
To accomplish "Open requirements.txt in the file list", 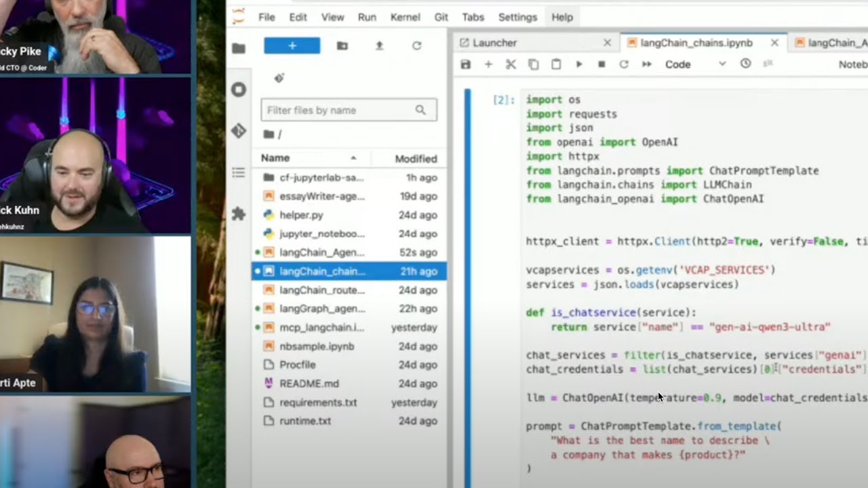I will pos(318,403).
